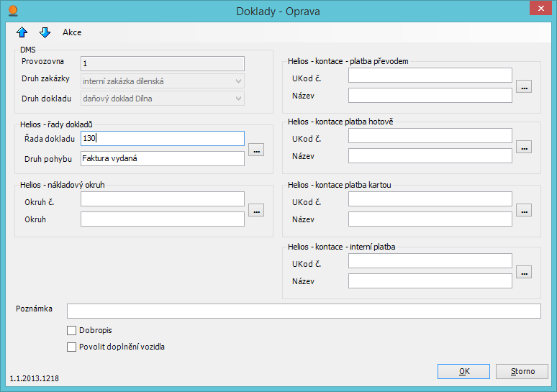
Task: Browse kontace for platba hotově
Action: [x=524, y=147]
